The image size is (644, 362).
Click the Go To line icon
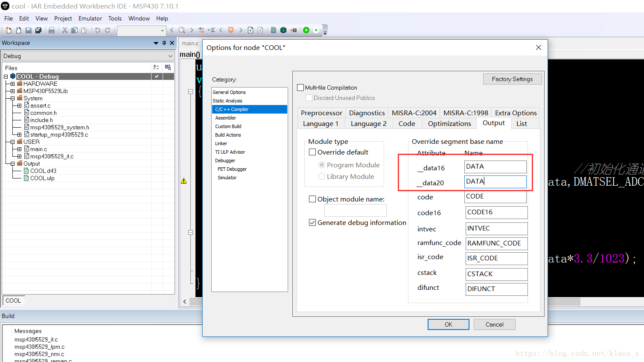[211, 30]
